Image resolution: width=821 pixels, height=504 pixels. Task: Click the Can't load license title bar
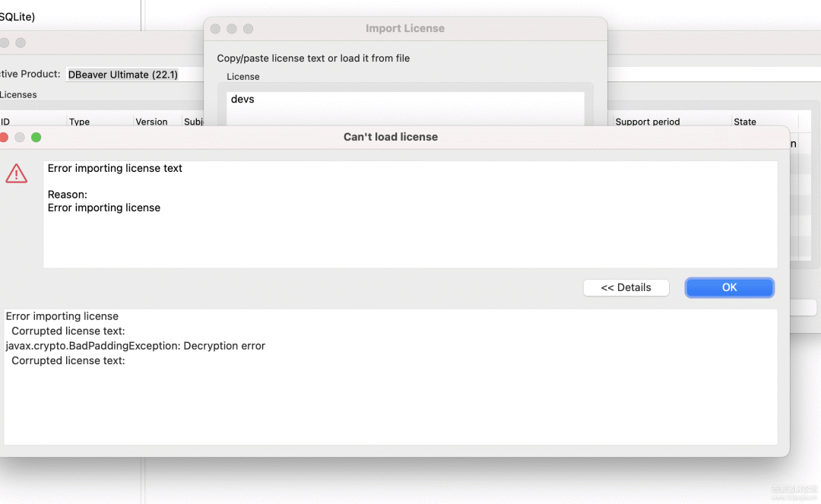tap(391, 137)
